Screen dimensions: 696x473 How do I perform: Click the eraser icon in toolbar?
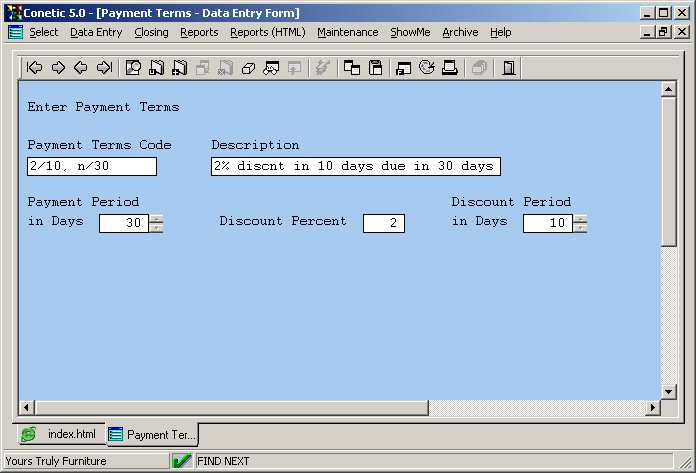point(249,68)
